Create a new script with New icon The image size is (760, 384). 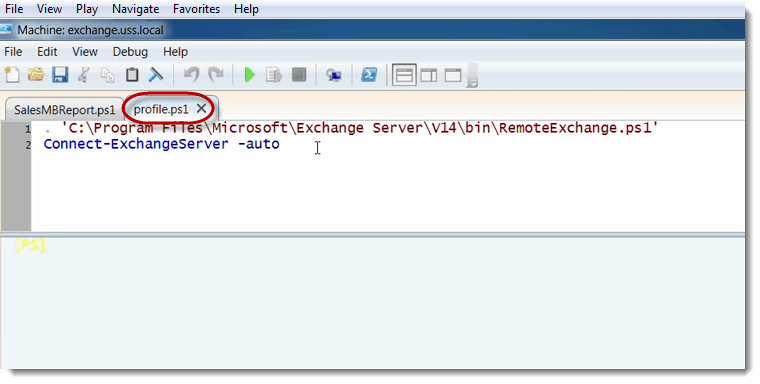pyautogui.click(x=12, y=75)
